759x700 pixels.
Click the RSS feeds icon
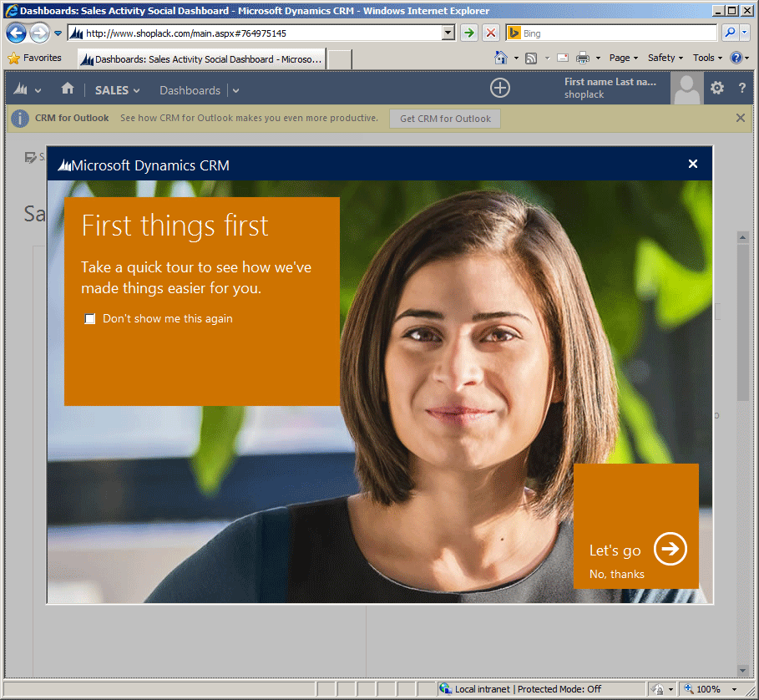[531, 58]
